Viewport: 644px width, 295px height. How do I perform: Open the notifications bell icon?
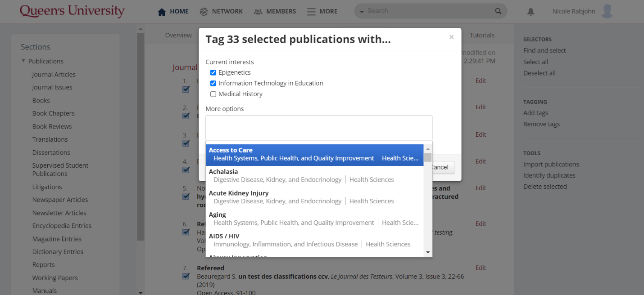pos(531,12)
